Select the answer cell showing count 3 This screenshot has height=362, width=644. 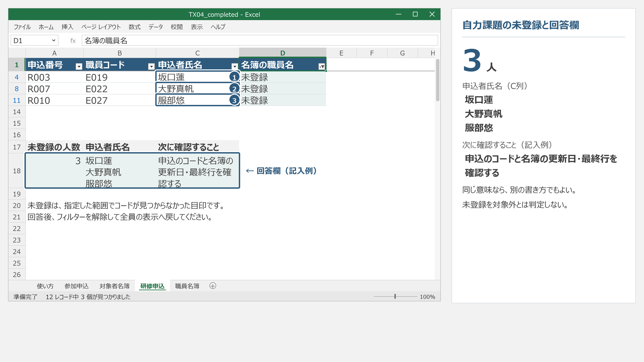[x=54, y=171]
